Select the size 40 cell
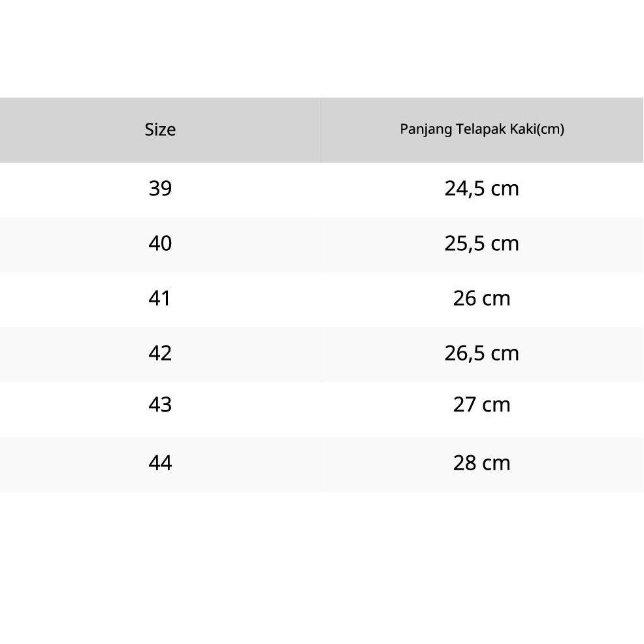 [160, 244]
